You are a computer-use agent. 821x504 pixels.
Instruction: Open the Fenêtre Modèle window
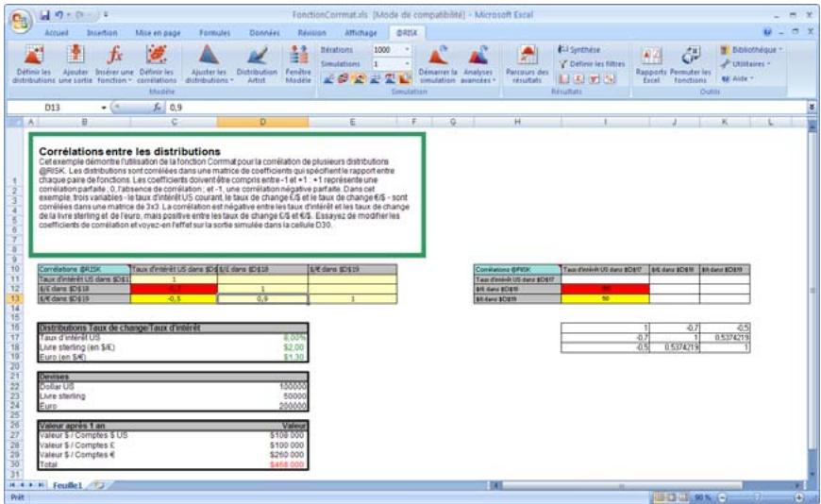(x=298, y=59)
